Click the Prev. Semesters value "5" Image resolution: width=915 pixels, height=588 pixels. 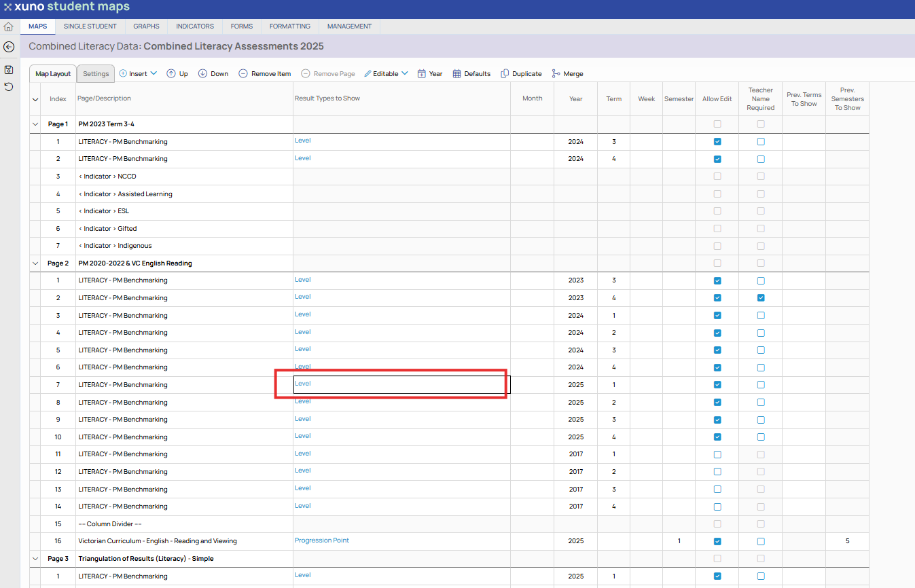pyautogui.click(x=847, y=541)
